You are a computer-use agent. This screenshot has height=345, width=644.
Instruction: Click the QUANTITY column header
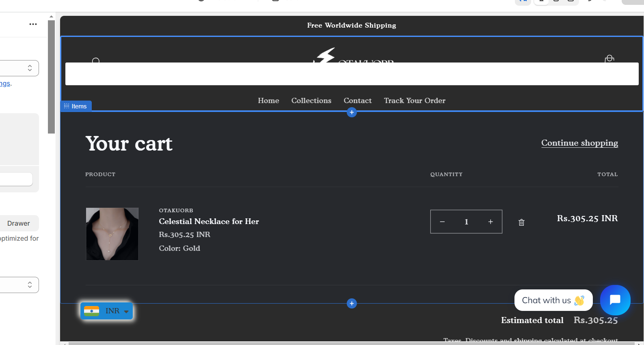coord(446,174)
